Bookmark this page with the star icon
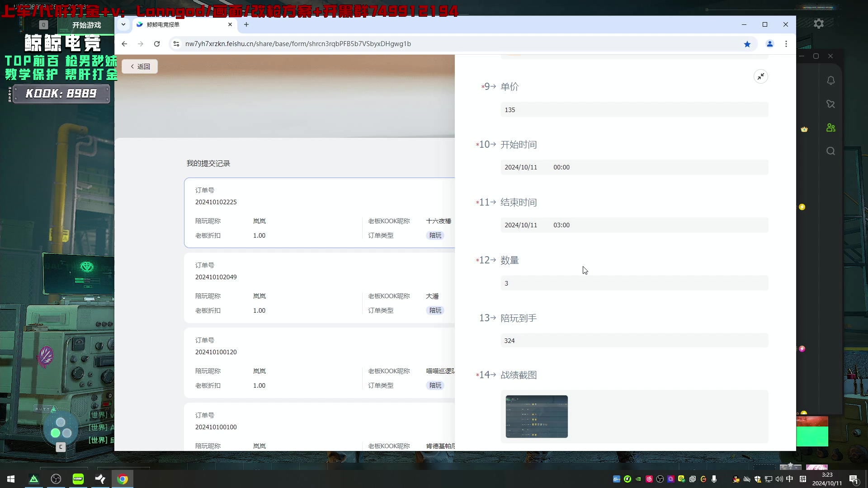Screen dimensions: 868x488 coord(747,44)
